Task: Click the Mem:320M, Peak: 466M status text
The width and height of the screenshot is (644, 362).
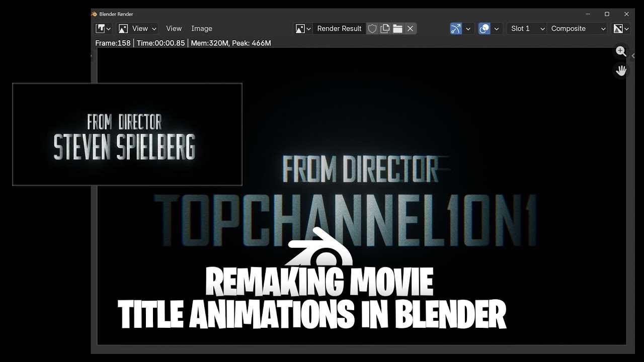Action: (x=231, y=43)
